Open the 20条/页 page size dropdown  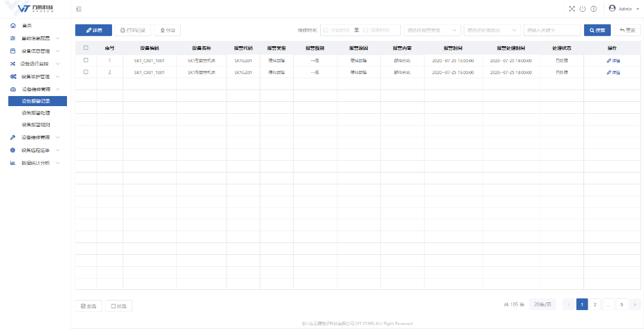click(x=542, y=304)
